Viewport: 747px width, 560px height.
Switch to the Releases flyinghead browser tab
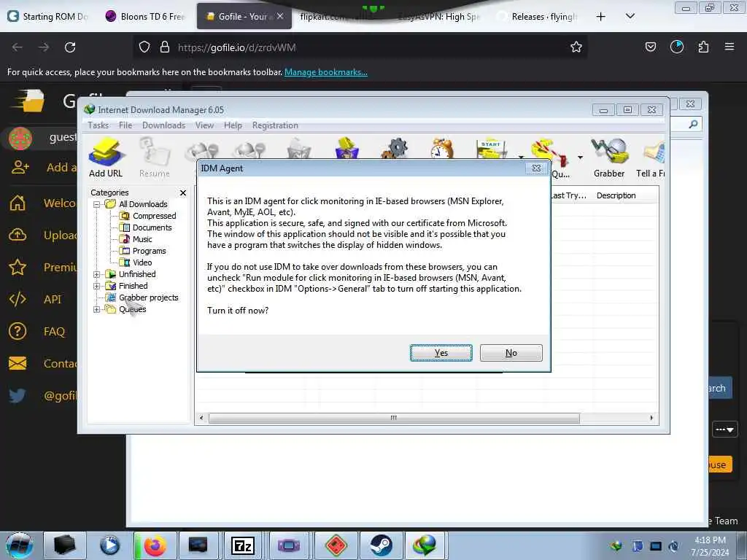point(538,16)
